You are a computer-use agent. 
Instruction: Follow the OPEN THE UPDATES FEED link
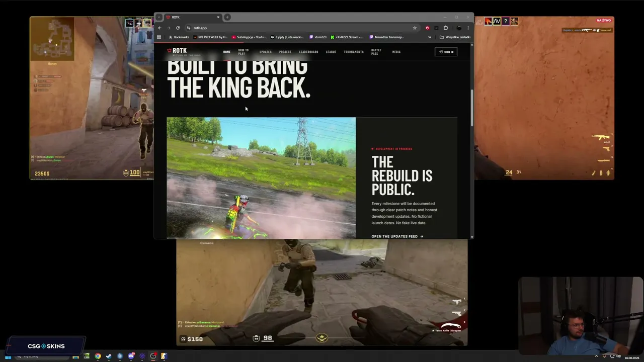click(397, 236)
